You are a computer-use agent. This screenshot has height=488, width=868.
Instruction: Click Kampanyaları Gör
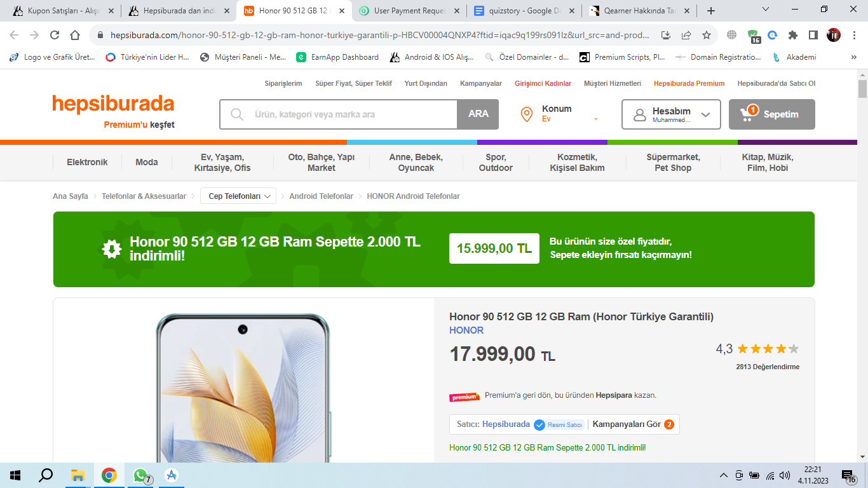(x=634, y=424)
